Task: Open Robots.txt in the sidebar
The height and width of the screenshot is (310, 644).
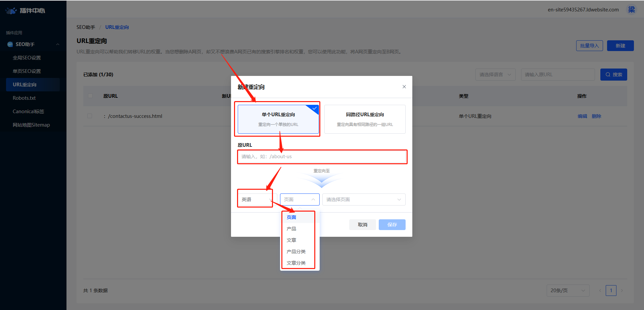Action: [x=24, y=98]
